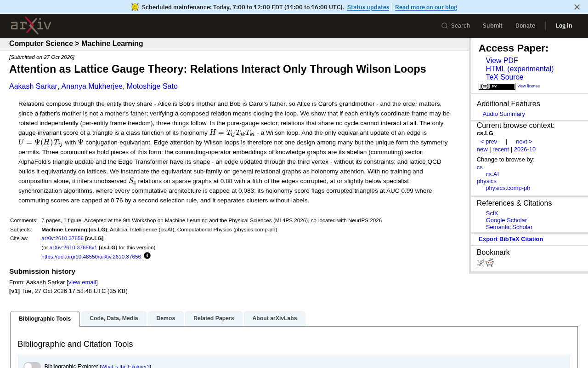Screen dimensions: 588x368
Task: Switch to Code, Data, Media tab
Action: point(114,318)
